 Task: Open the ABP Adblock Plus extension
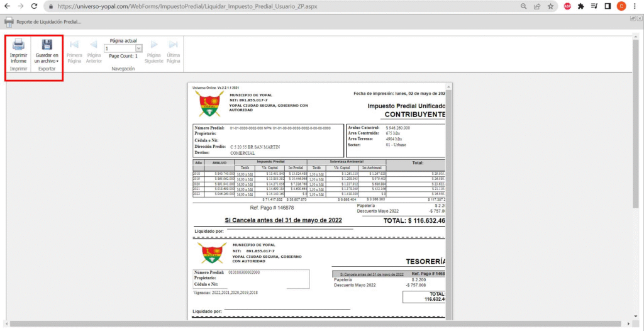coord(567,6)
